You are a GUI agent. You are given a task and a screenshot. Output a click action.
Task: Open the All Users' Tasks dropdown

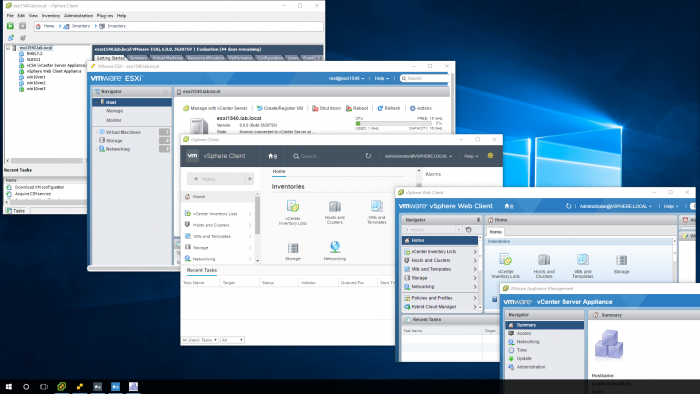click(200, 340)
